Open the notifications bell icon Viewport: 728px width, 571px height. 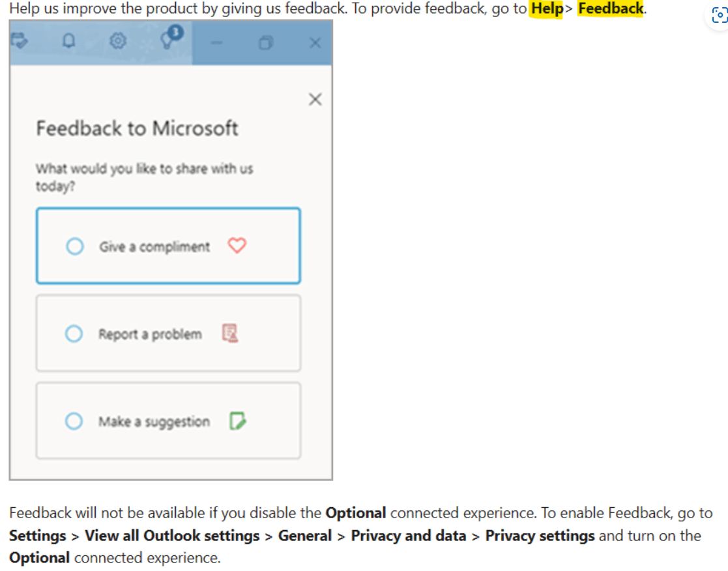[x=69, y=40]
